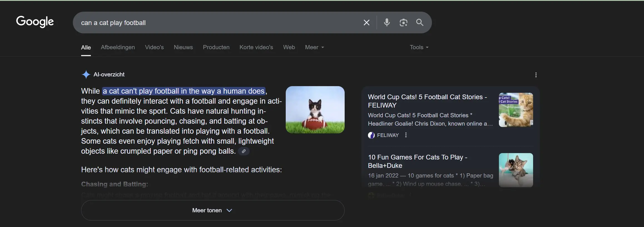Screen dimensions: 644x227
Task: Open 10 Fun Games For Cats link
Action: coord(417,161)
